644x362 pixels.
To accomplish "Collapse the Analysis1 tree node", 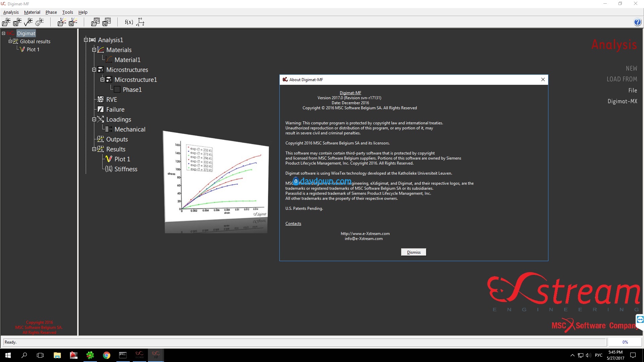I will click(x=86, y=40).
